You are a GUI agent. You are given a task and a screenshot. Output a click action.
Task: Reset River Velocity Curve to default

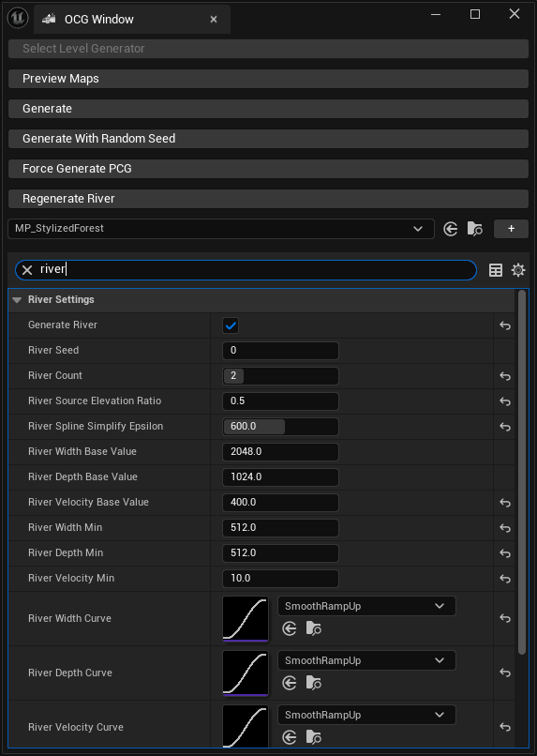505,727
